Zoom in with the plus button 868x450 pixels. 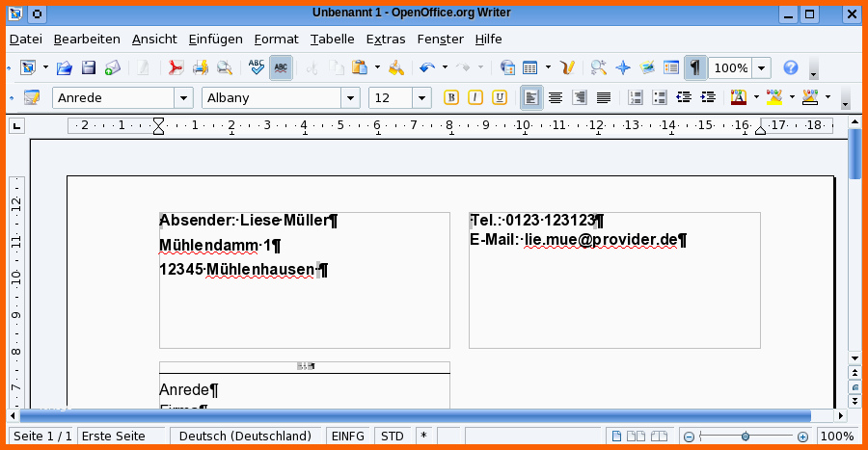[x=802, y=437]
